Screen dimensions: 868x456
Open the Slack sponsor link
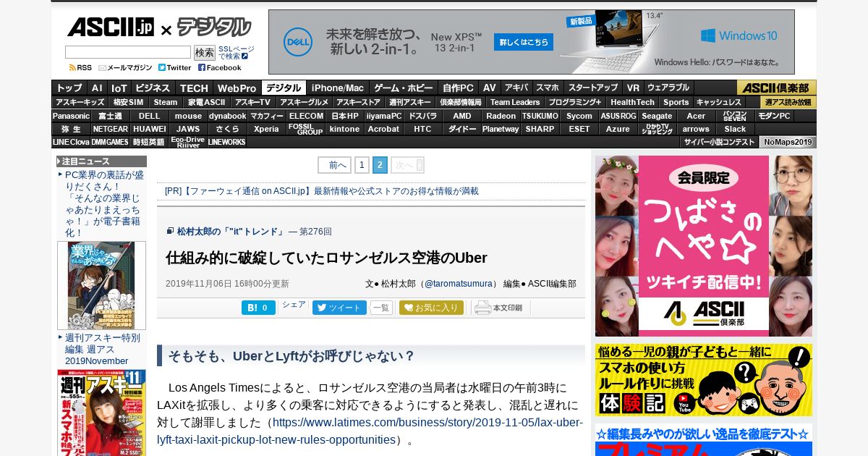735,129
